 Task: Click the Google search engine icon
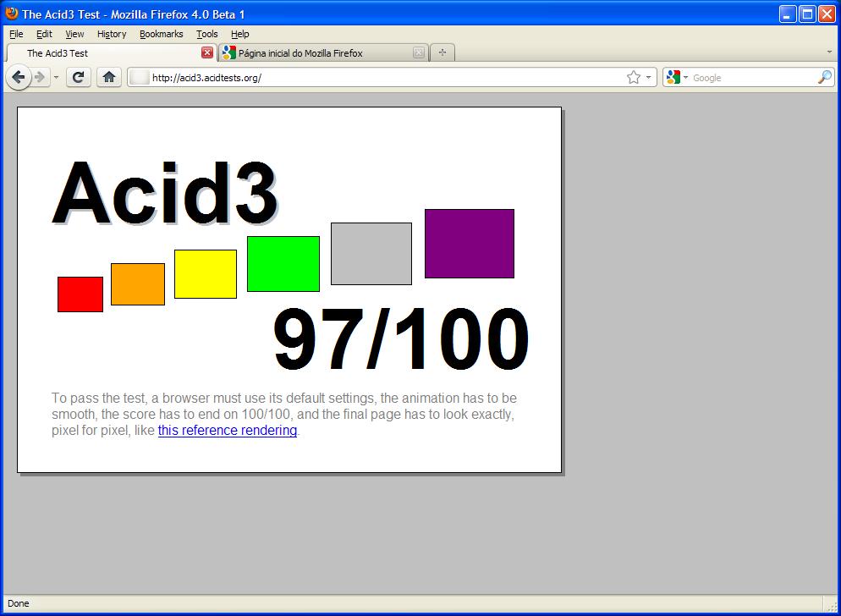tap(673, 78)
